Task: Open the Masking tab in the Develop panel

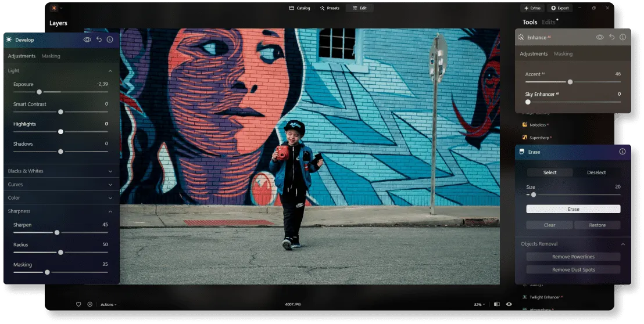Action: point(51,56)
